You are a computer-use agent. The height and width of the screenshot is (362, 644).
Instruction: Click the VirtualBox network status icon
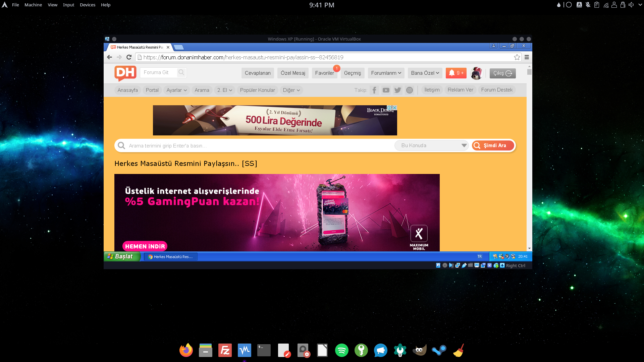pos(458,265)
